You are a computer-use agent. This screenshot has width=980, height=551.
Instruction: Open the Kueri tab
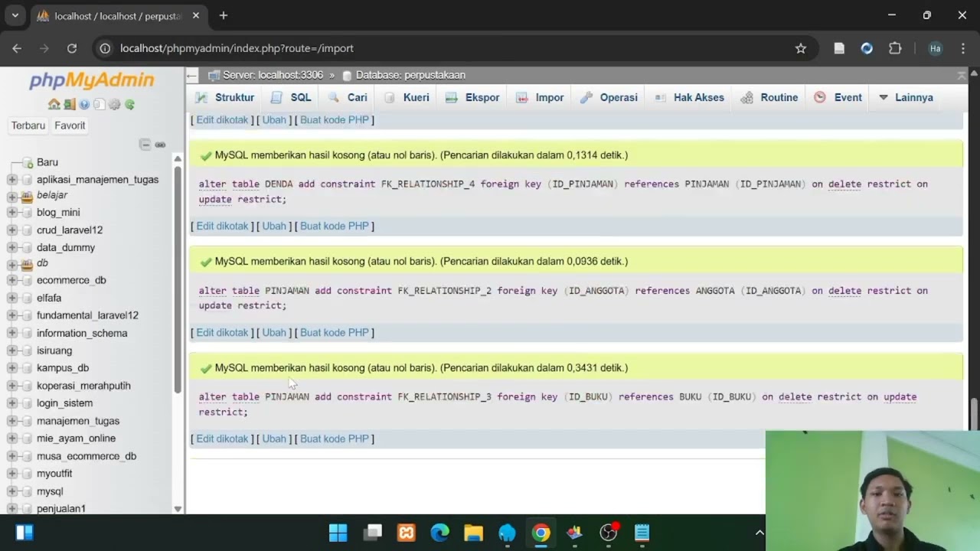pyautogui.click(x=407, y=97)
